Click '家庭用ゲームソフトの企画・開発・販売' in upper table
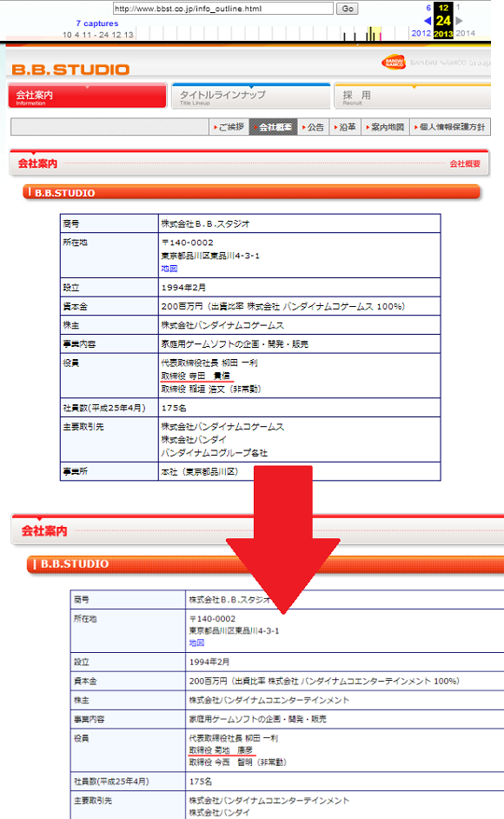504x819 pixels. (x=235, y=343)
